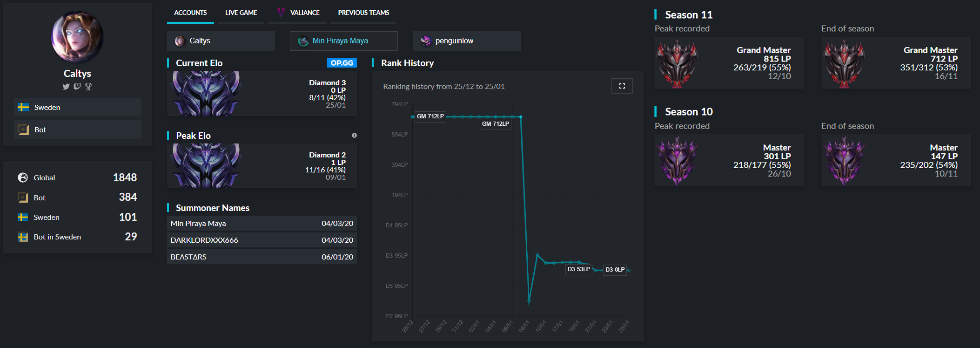The image size is (980, 348).
Task: Click the Season 11 peak Grand Master emblem
Action: [677, 64]
